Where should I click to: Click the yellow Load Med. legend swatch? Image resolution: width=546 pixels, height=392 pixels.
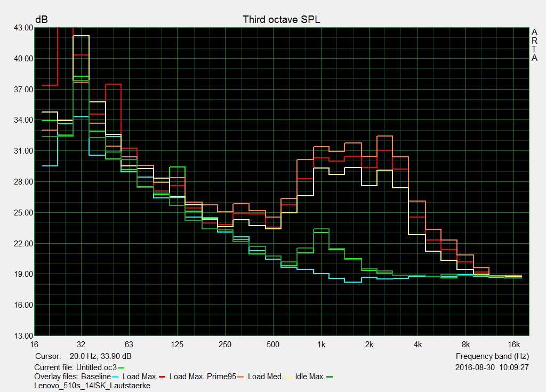tap(288, 377)
